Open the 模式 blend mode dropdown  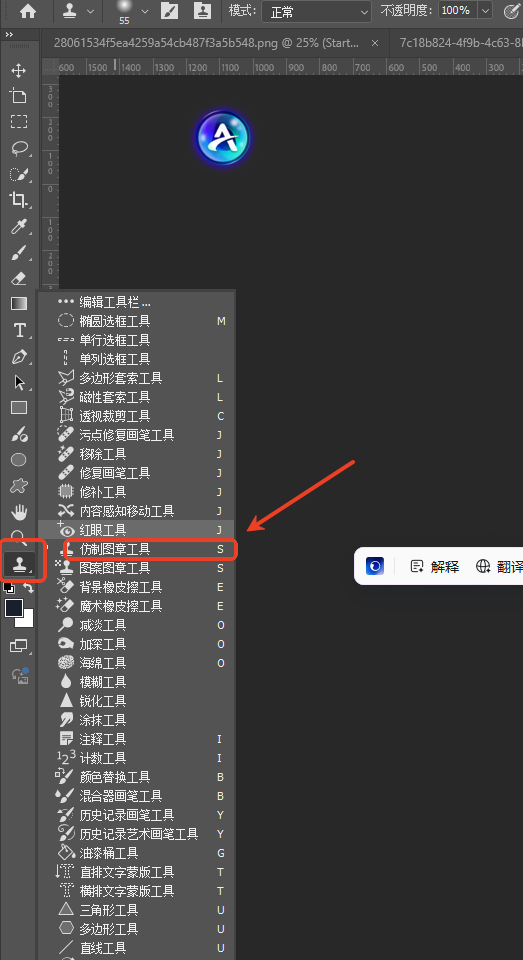(x=316, y=12)
